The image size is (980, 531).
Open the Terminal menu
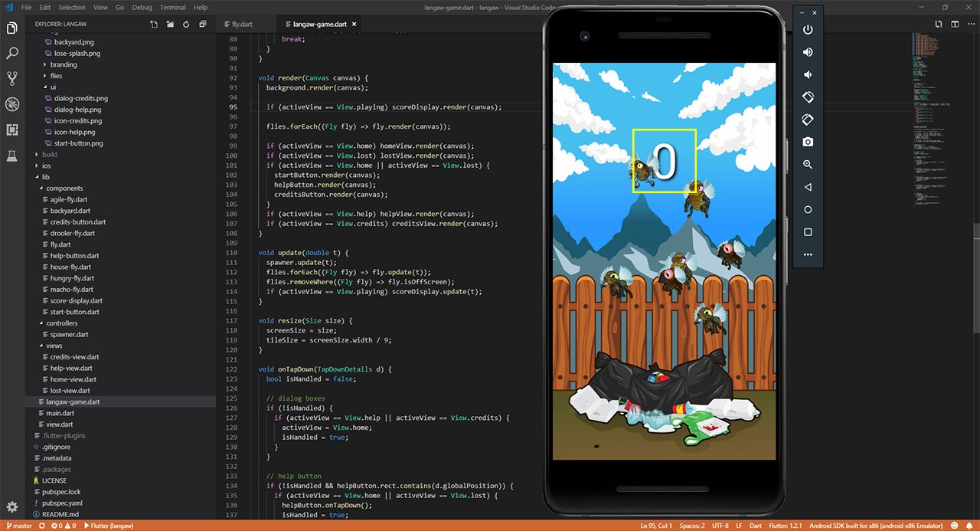pyautogui.click(x=171, y=7)
